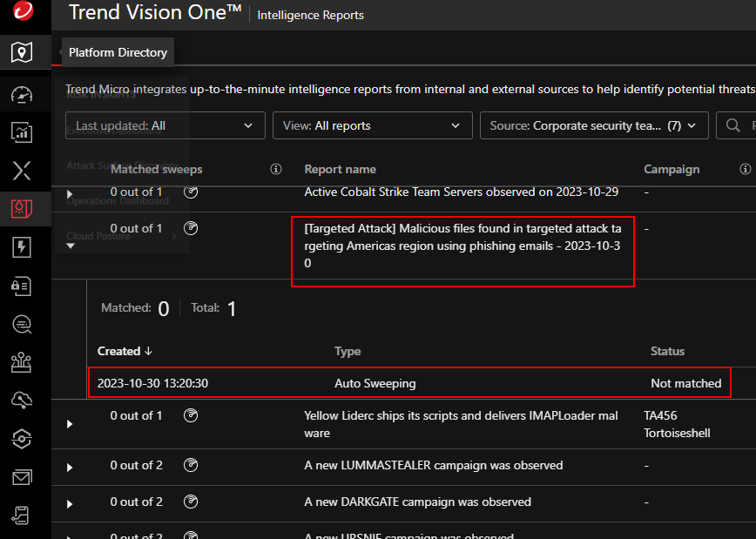Open the XDR crossed-lines icon in sidebar
This screenshot has width=756, height=539.
click(22, 171)
